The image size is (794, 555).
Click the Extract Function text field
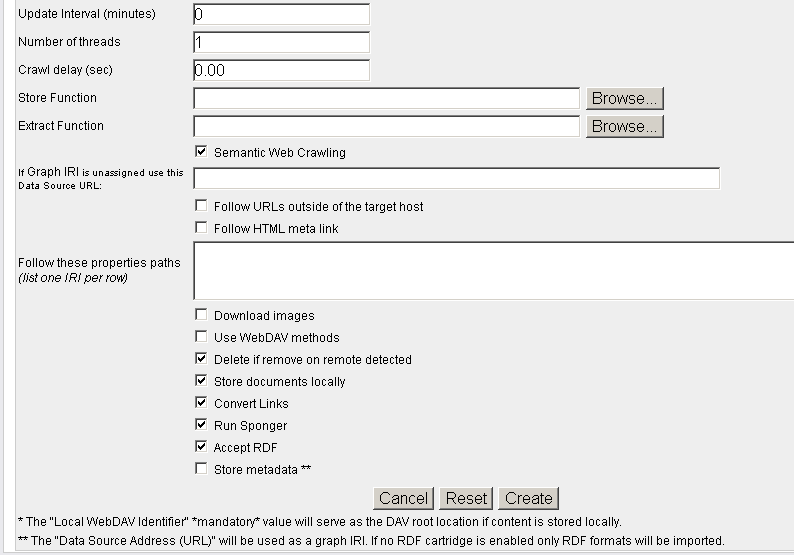[x=386, y=127]
